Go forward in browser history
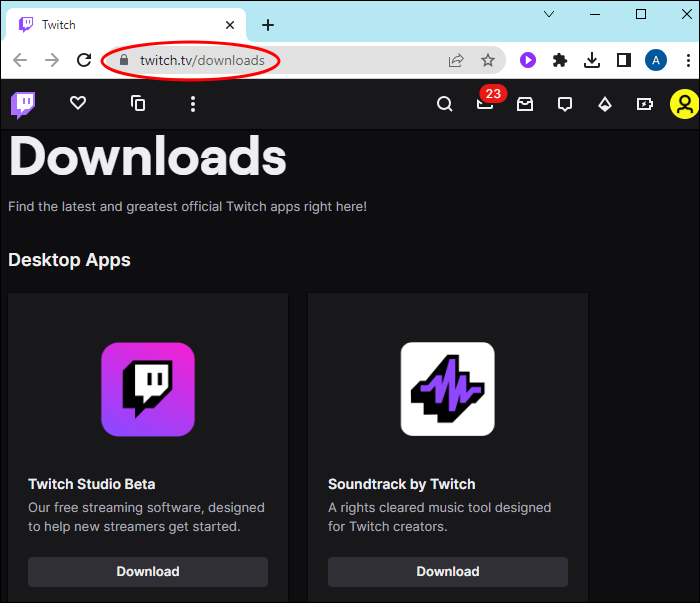Viewport: 700px width, 603px height. 52,60
